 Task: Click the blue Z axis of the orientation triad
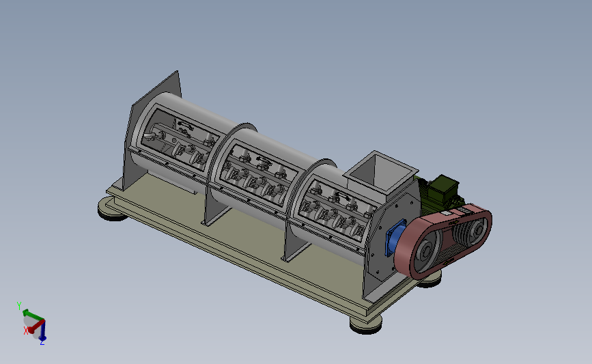[43, 331]
